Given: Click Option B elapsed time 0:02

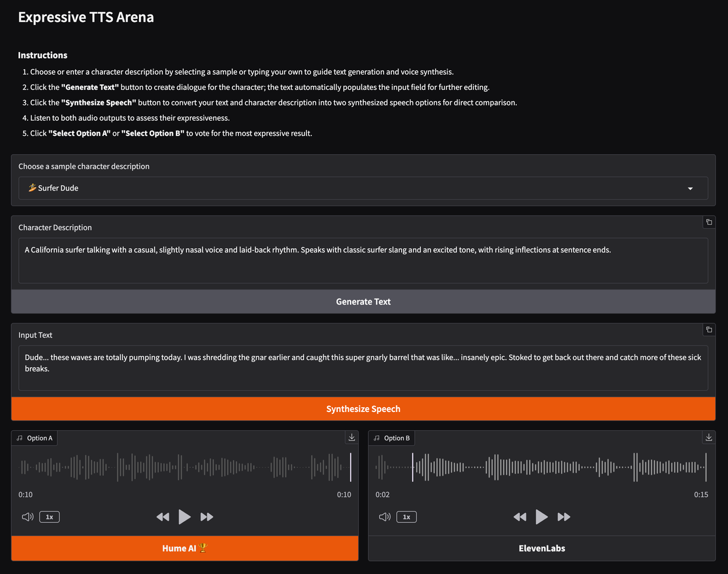Looking at the screenshot, I should 383,495.
